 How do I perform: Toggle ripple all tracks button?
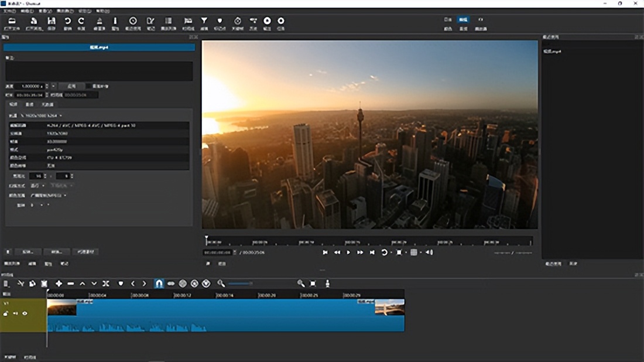[x=195, y=284]
